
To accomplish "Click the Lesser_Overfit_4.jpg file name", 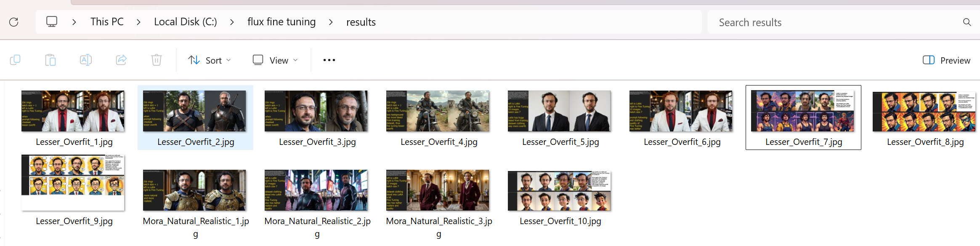I will coord(439,142).
